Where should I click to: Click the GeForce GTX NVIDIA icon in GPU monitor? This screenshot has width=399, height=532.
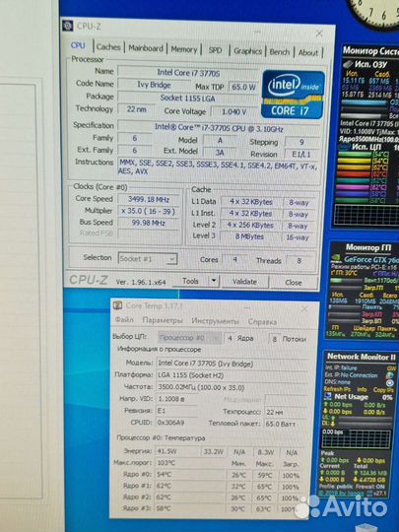[x=336, y=258]
